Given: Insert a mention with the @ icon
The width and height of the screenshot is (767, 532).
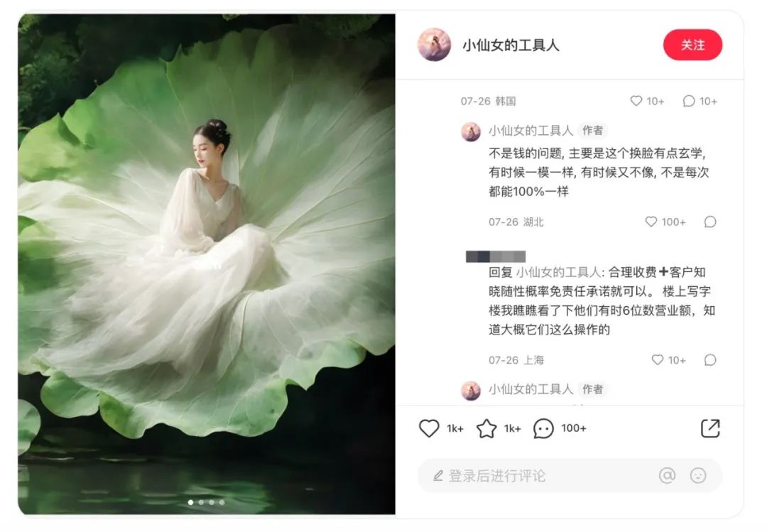Looking at the screenshot, I should (x=667, y=475).
